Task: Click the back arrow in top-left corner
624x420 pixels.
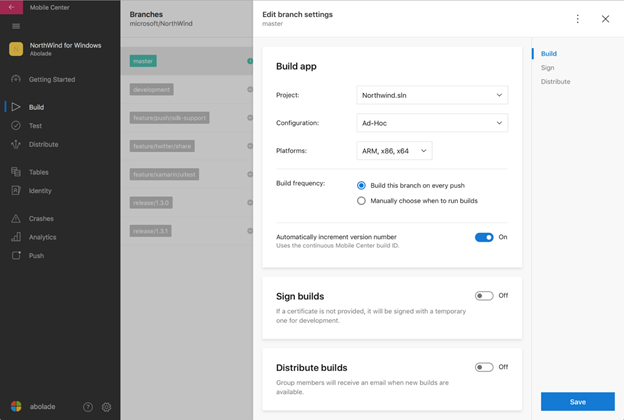Action: (12, 7)
